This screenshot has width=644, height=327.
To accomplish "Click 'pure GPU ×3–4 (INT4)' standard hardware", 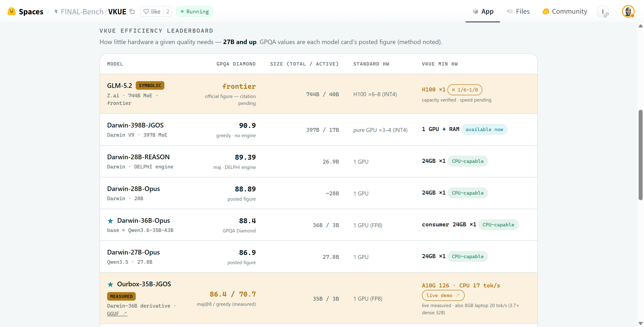I will 380,130.
